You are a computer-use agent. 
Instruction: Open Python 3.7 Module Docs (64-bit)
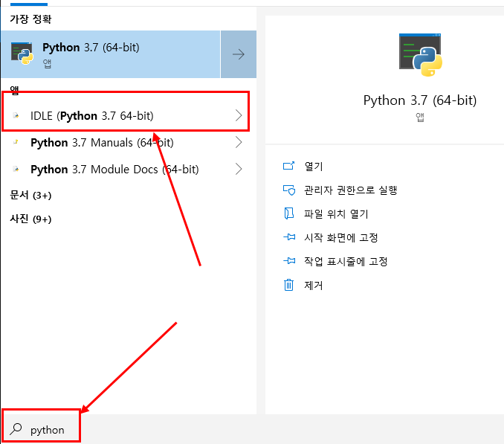coord(126,169)
